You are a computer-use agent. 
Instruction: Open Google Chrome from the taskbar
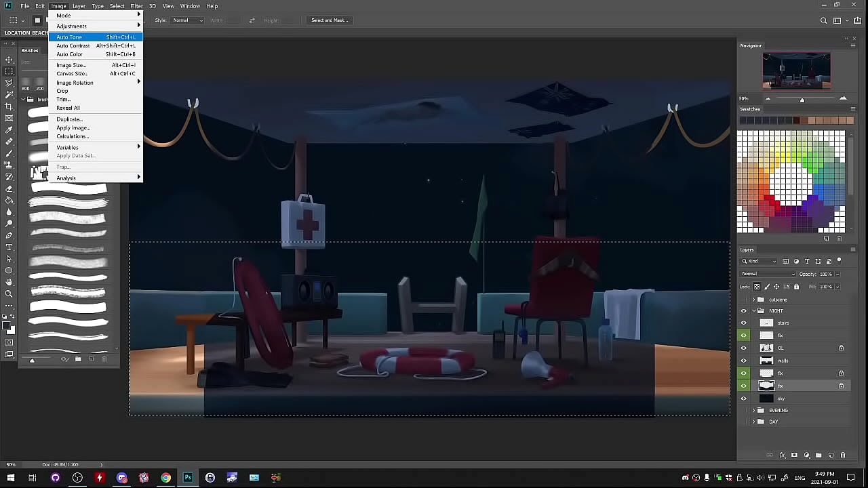coord(165,478)
